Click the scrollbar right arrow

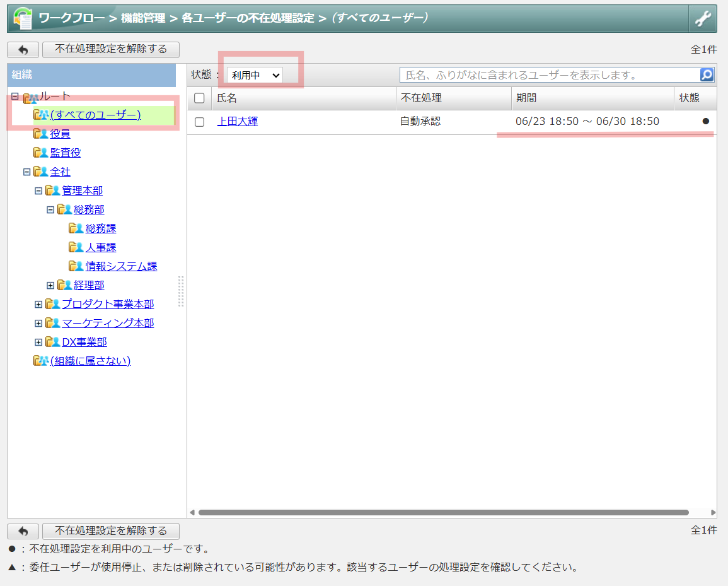click(x=713, y=513)
